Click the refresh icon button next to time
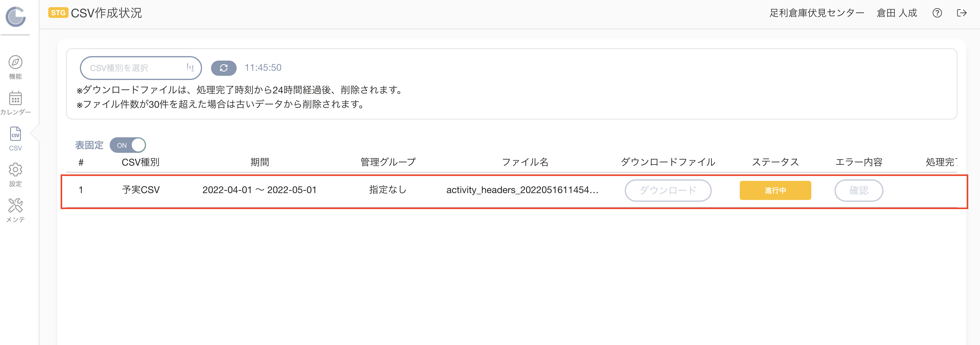This screenshot has height=345, width=980. [x=224, y=68]
